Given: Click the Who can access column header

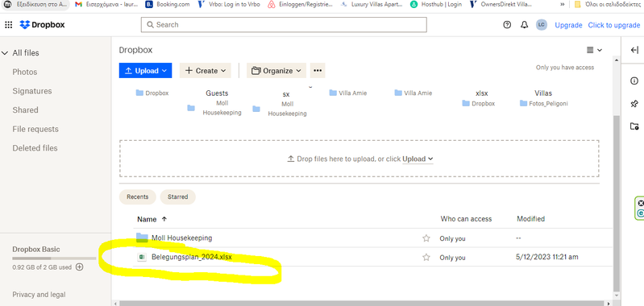Looking at the screenshot, I should [x=466, y=219].
